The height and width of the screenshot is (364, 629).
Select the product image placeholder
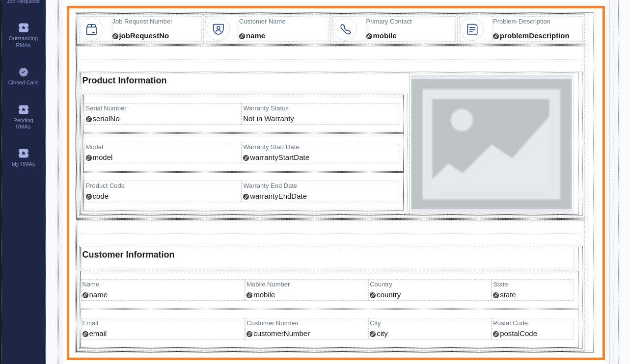tap(491, 144)
